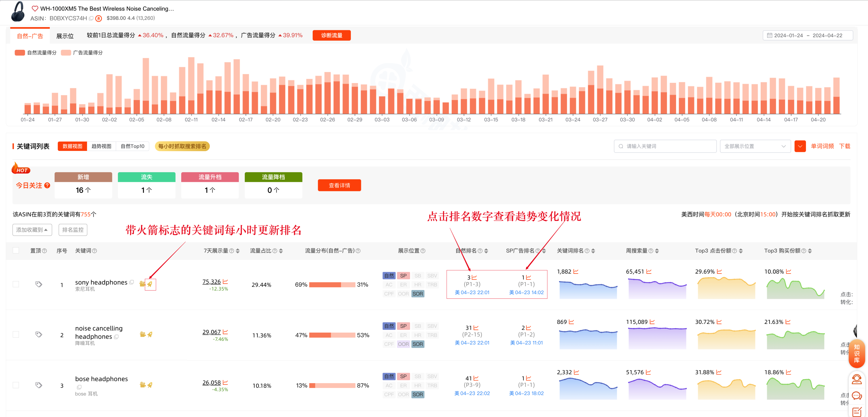Open trend icon beside 29.69% click share

point(719,272)
